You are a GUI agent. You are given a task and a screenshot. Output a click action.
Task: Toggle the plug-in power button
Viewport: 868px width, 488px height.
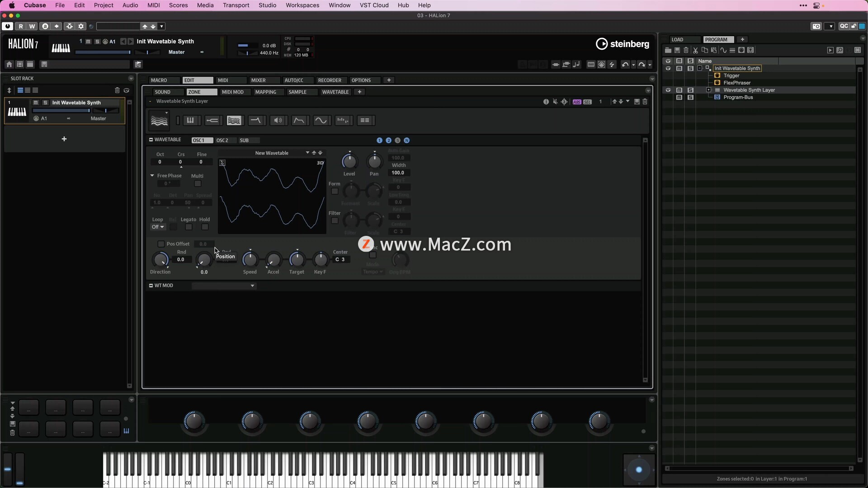click(x=7, y=26)
